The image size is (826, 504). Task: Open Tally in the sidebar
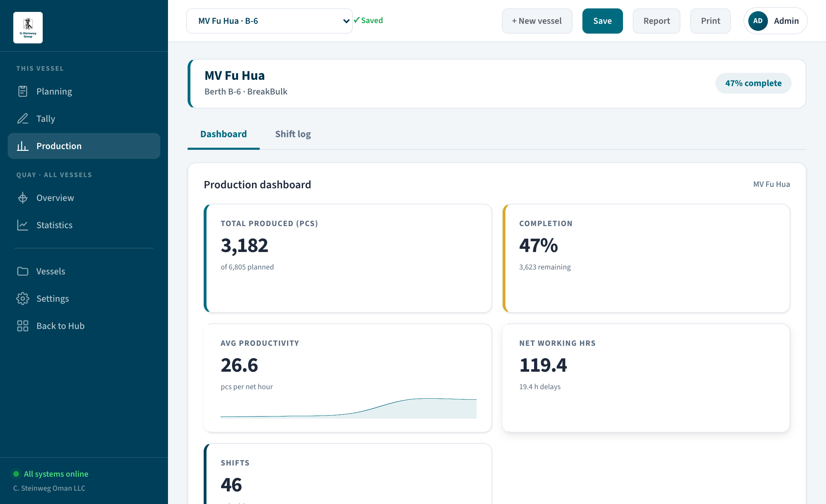(x=84, y=119)
